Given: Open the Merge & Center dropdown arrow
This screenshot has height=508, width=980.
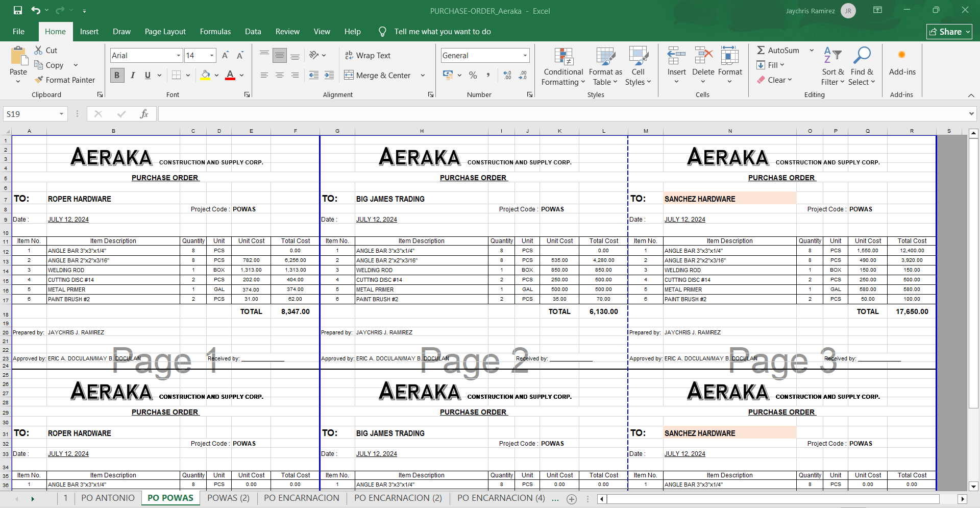Looking at the screenshot, I should click(423, 75).
